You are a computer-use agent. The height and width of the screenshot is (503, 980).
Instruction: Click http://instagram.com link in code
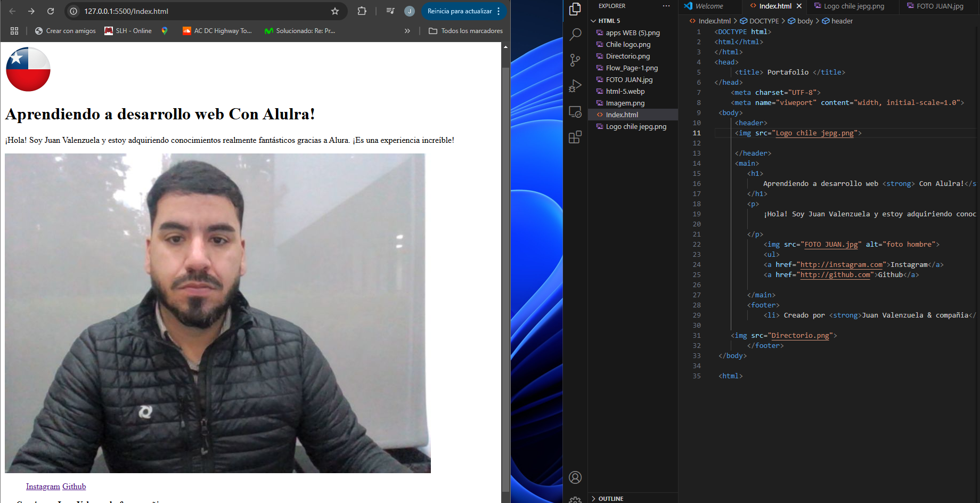pyautogui.click(x=842, y=265)
